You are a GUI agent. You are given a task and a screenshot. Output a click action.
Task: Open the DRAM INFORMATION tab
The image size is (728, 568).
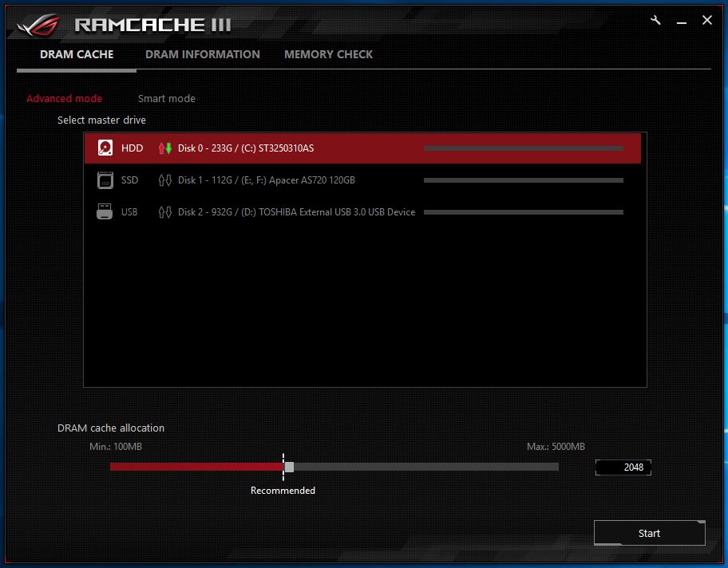[203, 54]
